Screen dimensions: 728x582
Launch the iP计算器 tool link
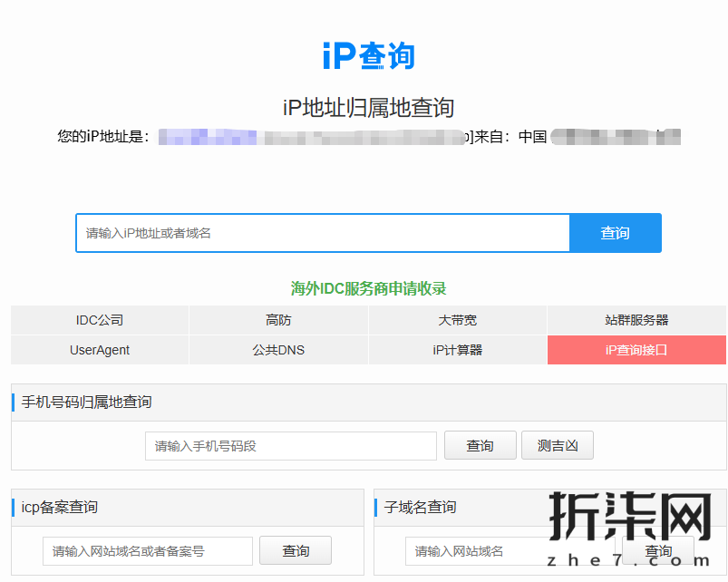(x=457, y=350)
